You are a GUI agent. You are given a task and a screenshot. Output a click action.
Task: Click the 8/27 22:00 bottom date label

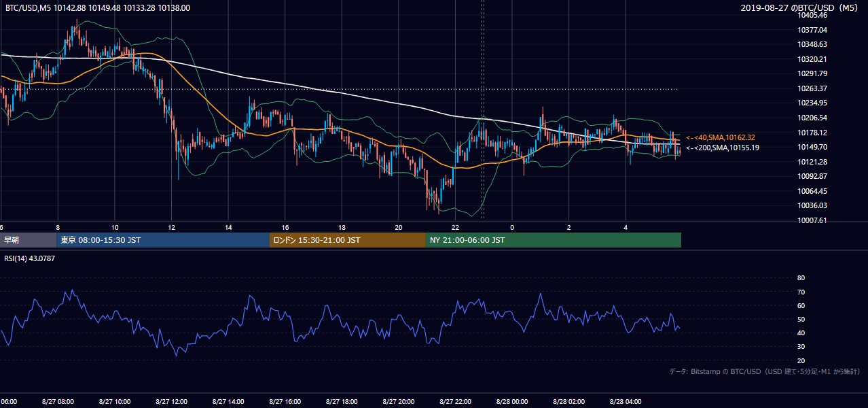tap(456, 402)
